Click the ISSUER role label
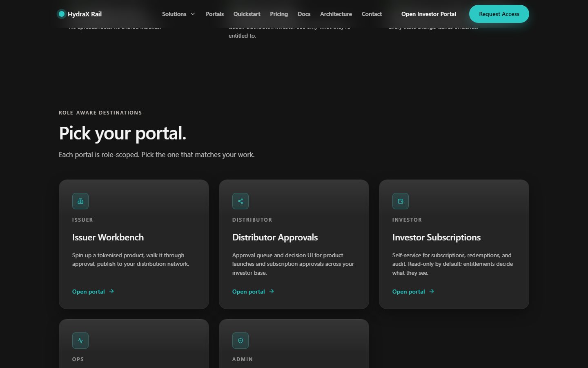This screenshot has width=588, height=368. click(82, 220)
